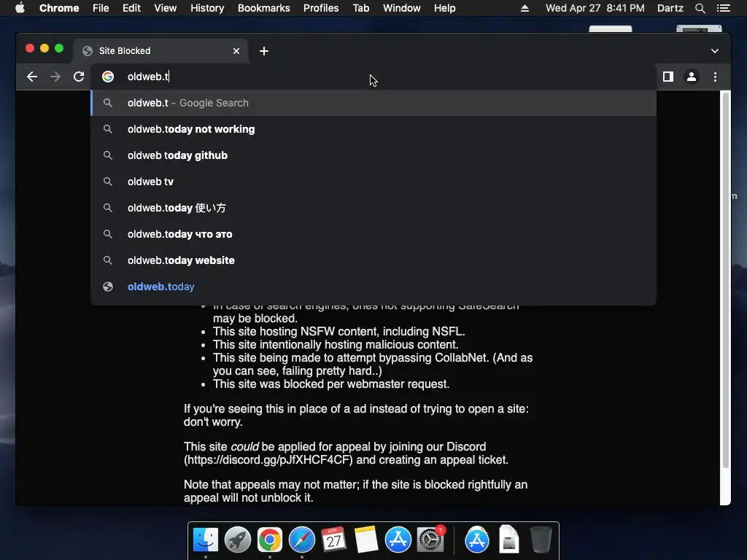Reload the current page

click(x=79, y=77)
